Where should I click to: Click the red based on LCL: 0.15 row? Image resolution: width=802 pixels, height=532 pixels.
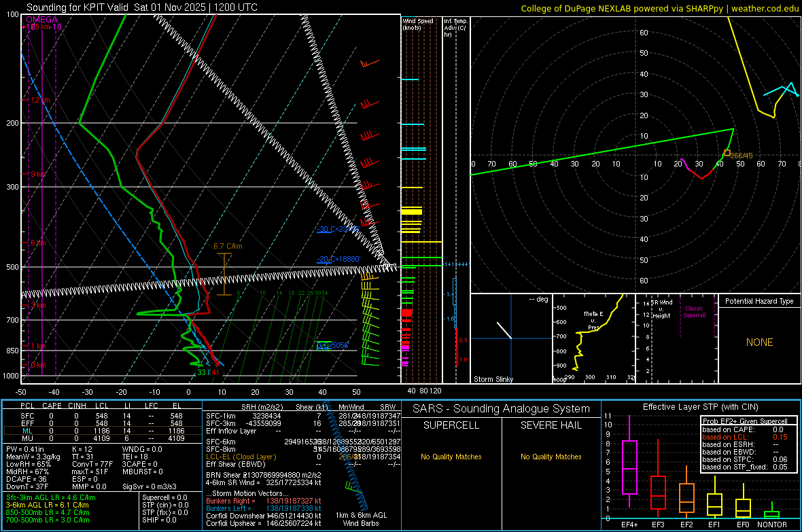(745, 437)
